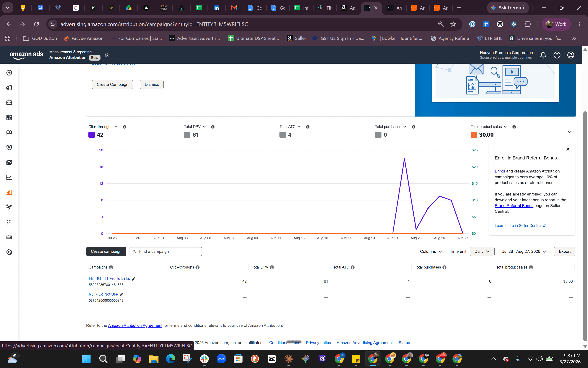Toggle the orange Total product sales swatch

[x=474, y=135]
